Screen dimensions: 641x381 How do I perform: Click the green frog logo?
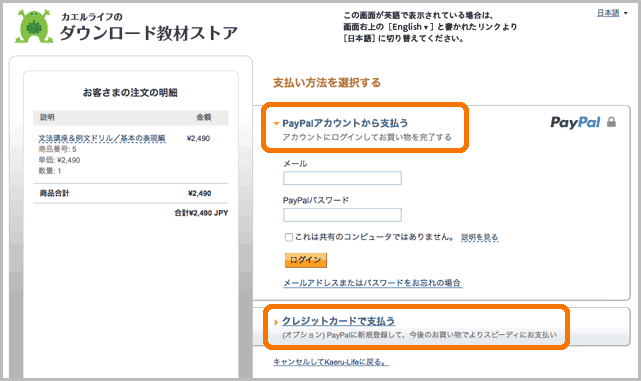[34, 26]
